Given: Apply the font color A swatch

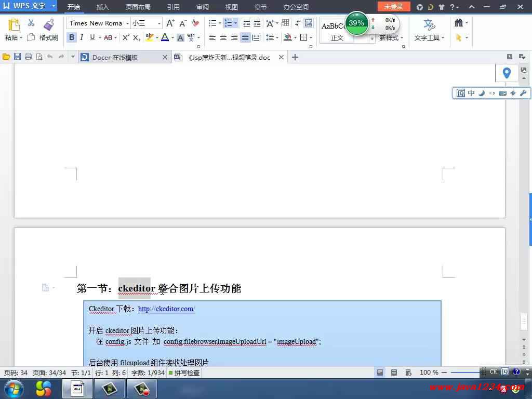Looking at the screenshot, I should pyautogui.click(x=165, y=37).
